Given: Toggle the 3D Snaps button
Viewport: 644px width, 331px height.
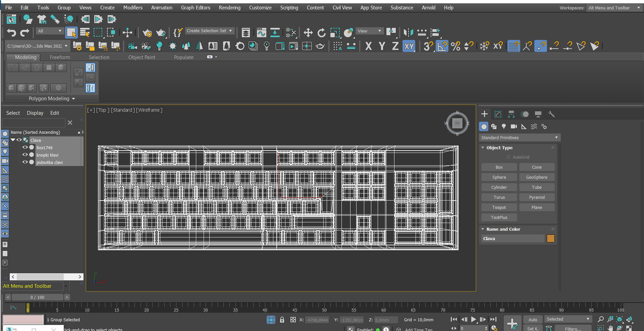Looking at the screenshot, I should point(428,46).
